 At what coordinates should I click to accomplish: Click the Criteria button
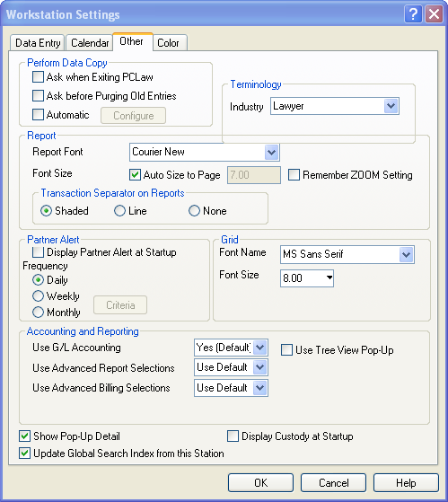[120, 305]
